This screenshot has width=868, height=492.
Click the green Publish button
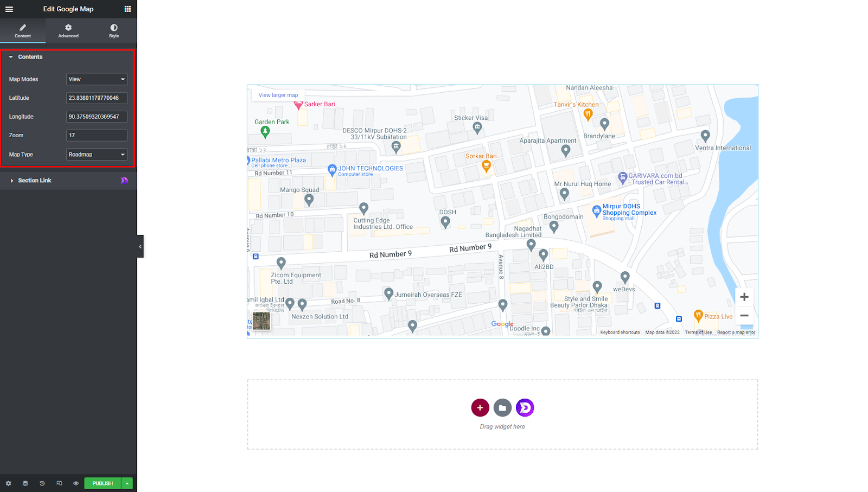[103, 483]
